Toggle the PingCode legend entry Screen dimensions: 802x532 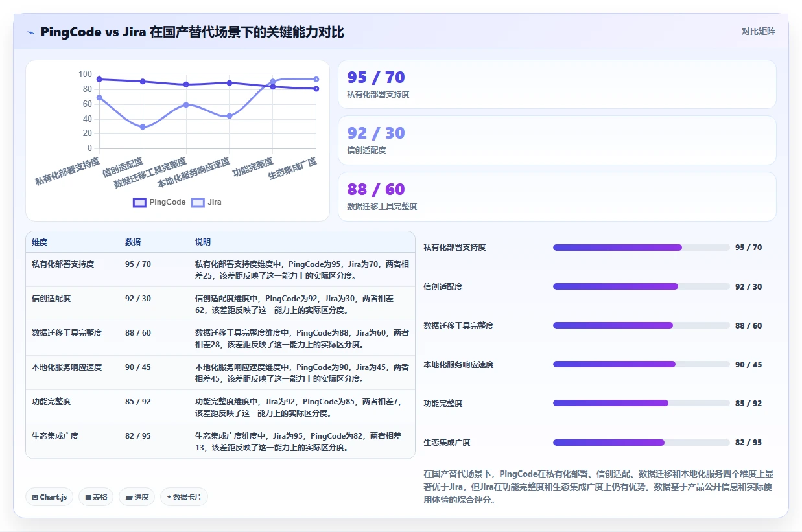pos(159,202)
